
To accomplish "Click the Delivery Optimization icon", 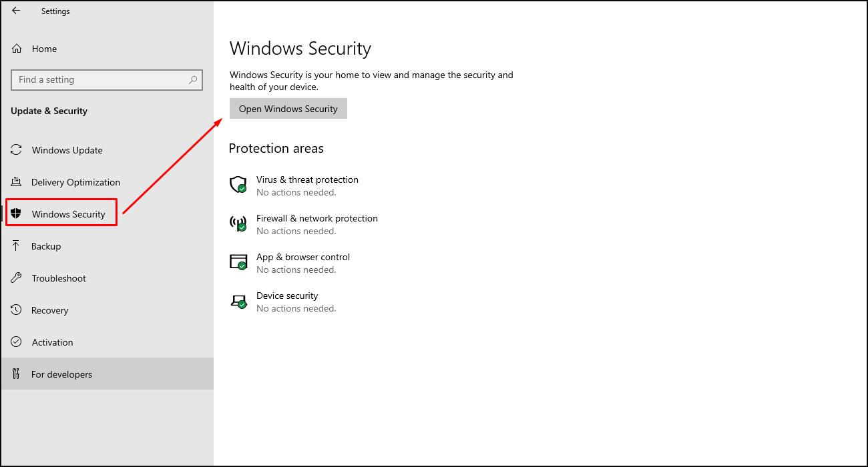I will pyautogui.click(x=17, y=182).
